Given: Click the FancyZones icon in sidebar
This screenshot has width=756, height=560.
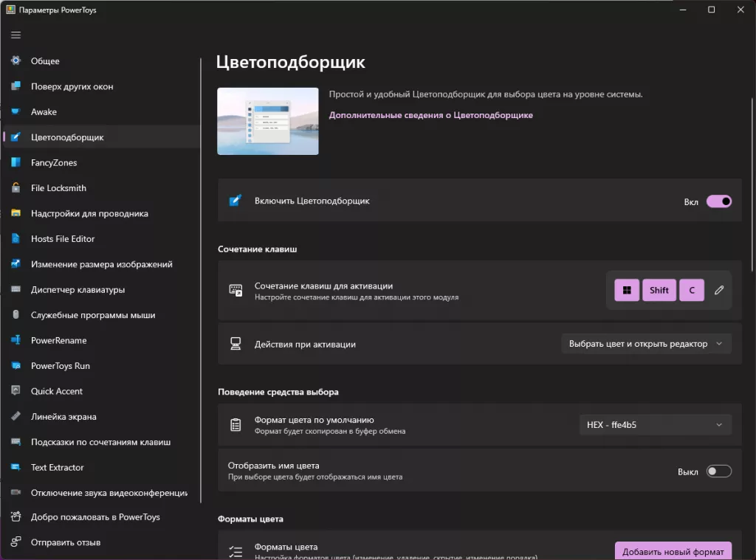Looking at the screenshot, I should (x=16, y=163).
